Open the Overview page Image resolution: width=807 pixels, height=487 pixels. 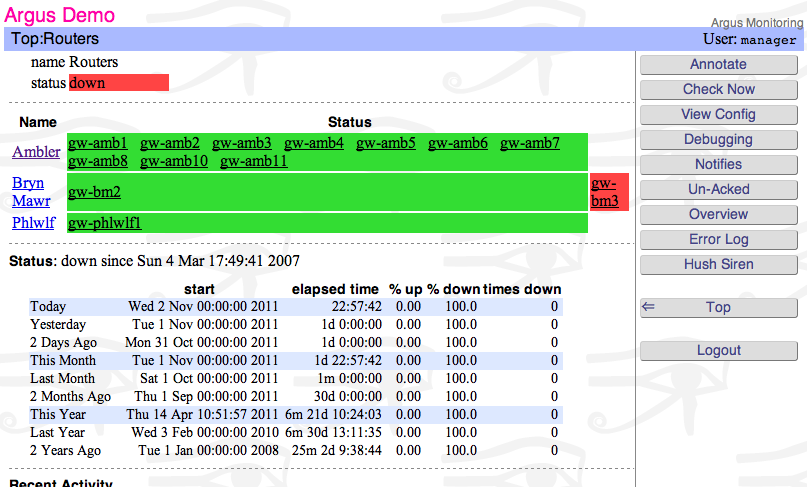click(717, 214)
